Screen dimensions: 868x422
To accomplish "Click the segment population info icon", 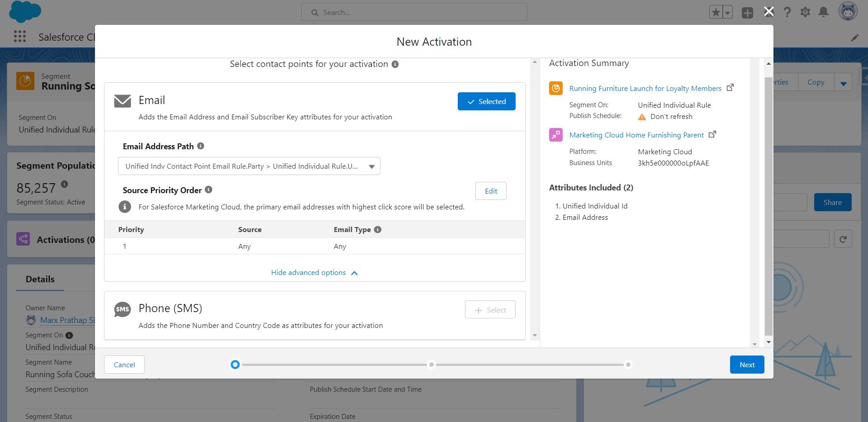I will coord(64,184).
